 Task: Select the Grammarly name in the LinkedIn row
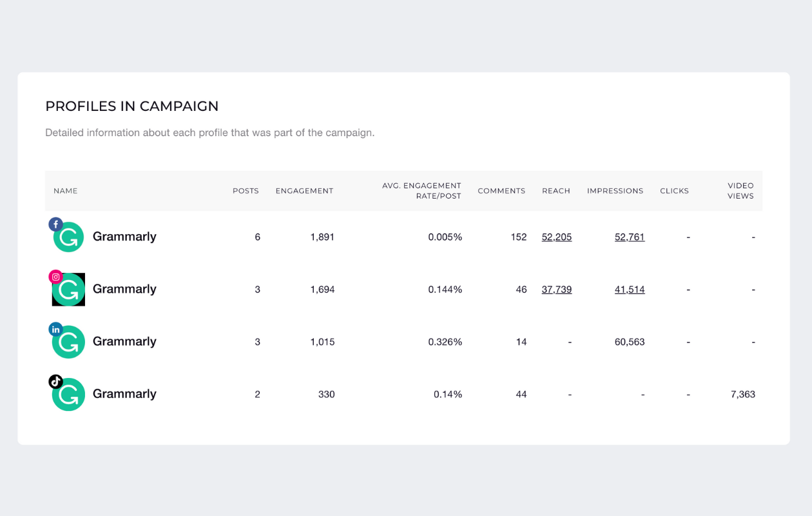click(x=124, y=341)
